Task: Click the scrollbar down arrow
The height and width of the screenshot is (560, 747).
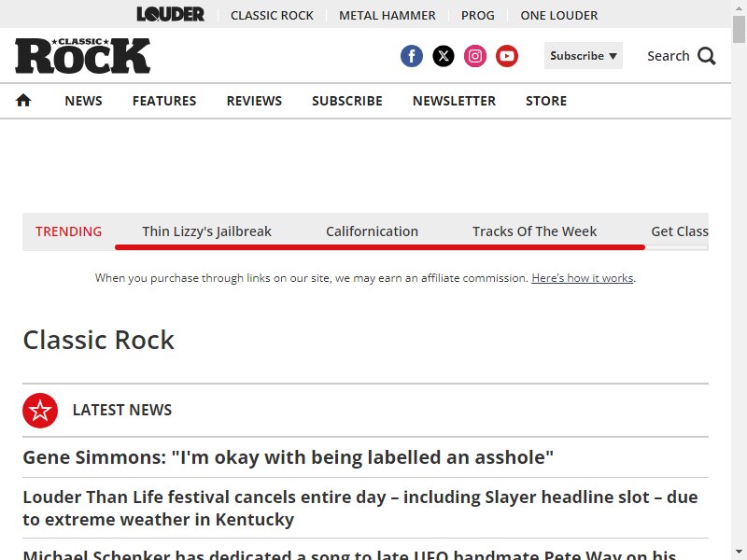Action: click(740, 553)
